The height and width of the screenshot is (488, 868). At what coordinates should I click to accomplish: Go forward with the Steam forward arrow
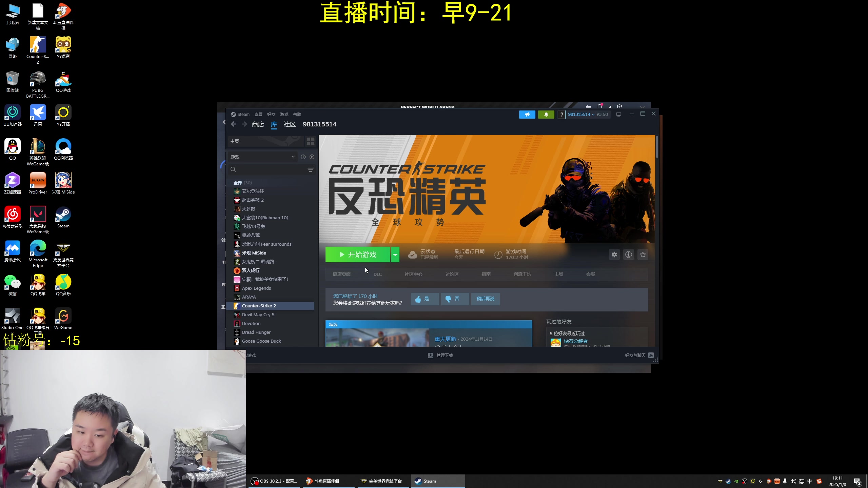point(244,124)
